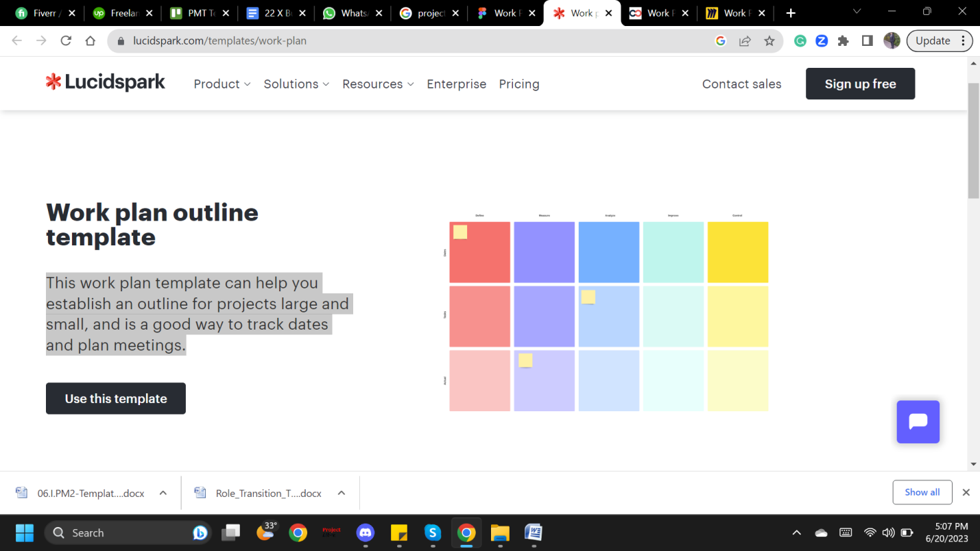
Task: Click the Use this template button
Action: click(x=116, y=398)
